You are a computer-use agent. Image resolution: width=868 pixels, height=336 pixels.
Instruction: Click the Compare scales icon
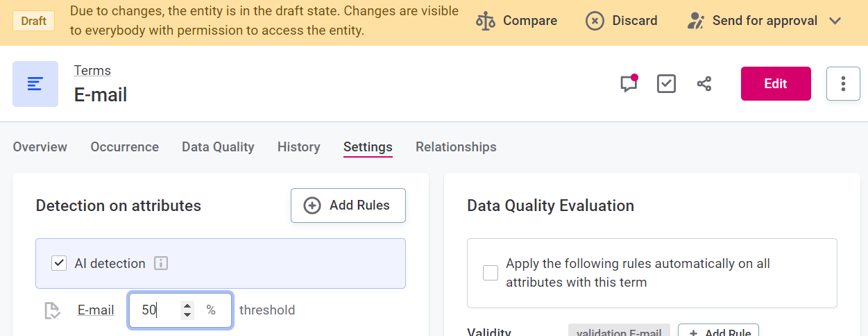coord(486,21)
